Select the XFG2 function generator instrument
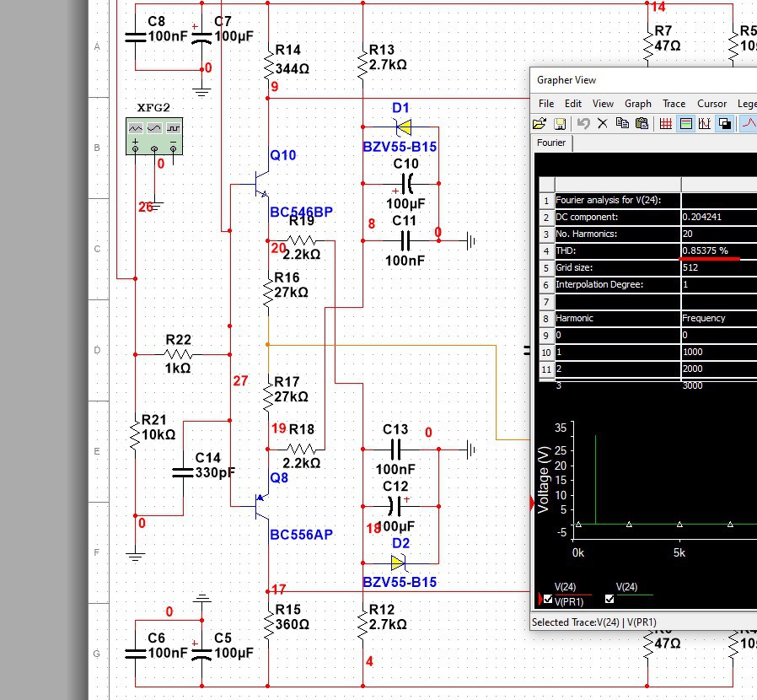The image size is (757, 700). [x=154, y=136]
